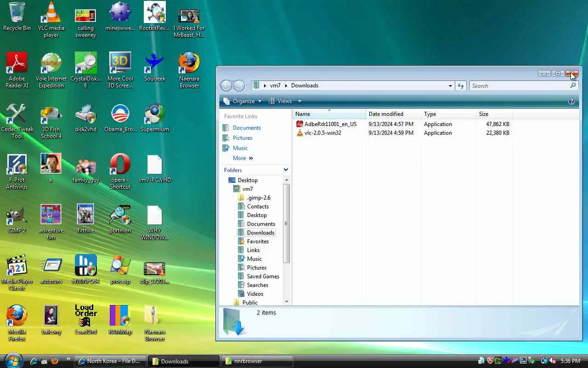
Task: Select the firtnite image on the desktop
Action: coord(85,218)
